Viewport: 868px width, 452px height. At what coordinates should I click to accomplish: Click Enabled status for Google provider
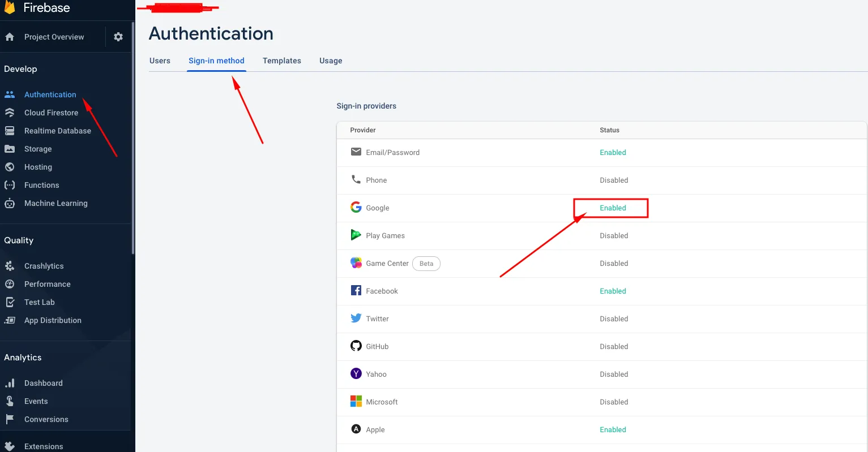(x=613, y=208)
